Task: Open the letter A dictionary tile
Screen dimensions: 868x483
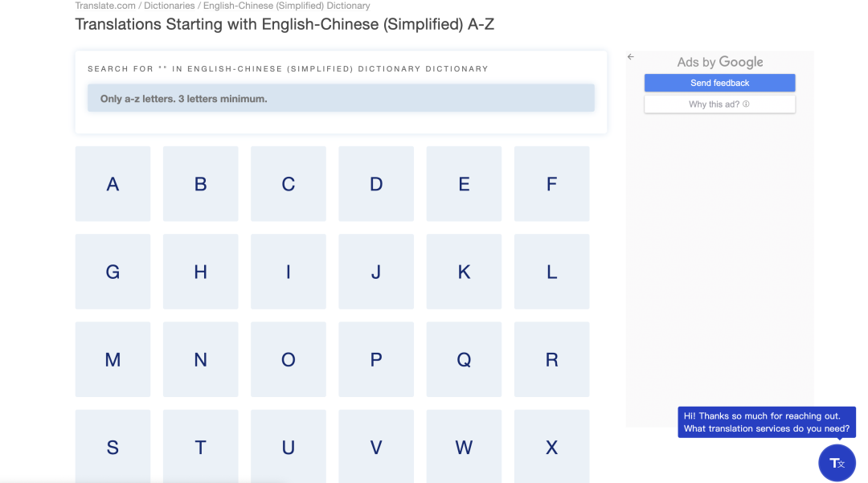Action: (x=113, y=184)
